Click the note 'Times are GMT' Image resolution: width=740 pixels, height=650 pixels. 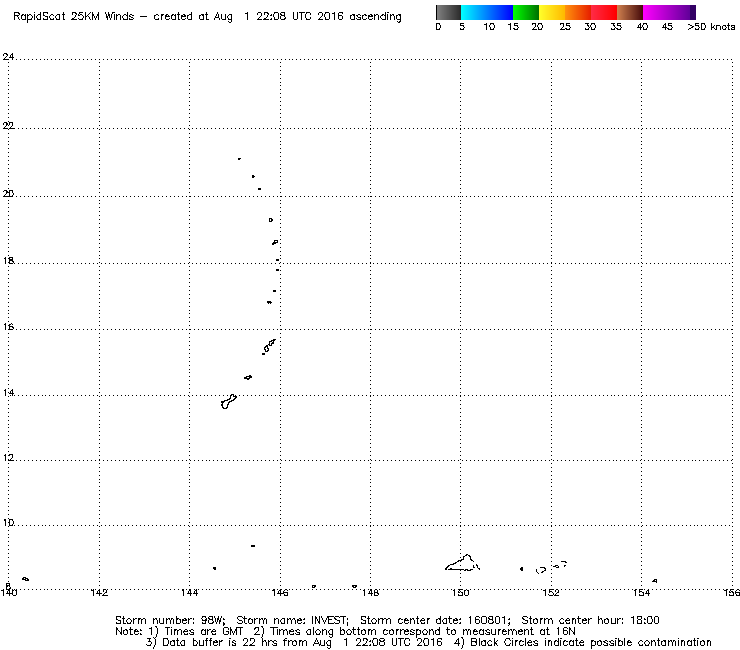click(203, 632)
